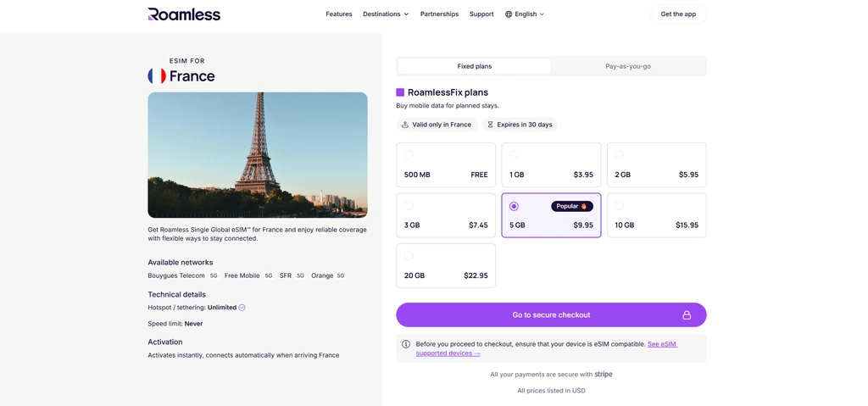Click All prices listed in USD text

point(551,391)
